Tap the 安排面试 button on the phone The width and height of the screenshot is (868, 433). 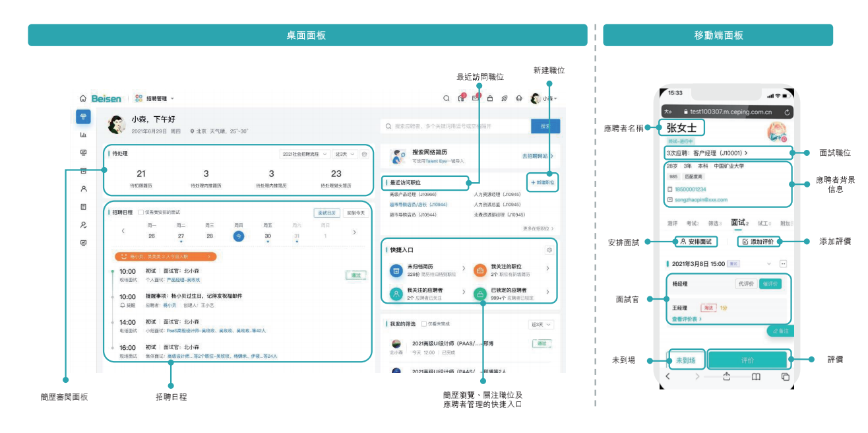[x=697, y=242]
